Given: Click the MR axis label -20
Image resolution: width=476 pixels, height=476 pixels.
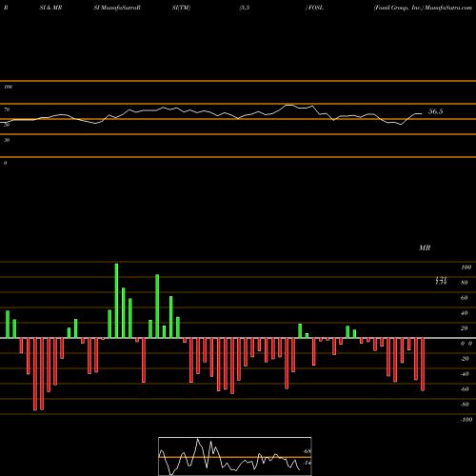Looking at the screenshot, I should point(465,359).
